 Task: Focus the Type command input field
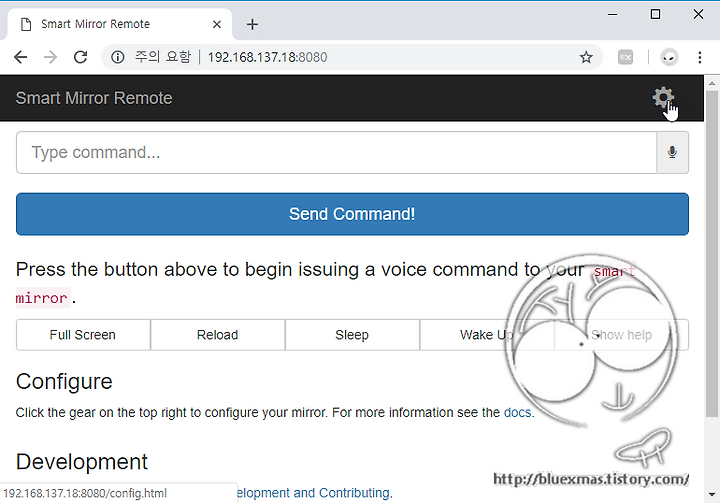pyautogui.click(x=337, y=153)
